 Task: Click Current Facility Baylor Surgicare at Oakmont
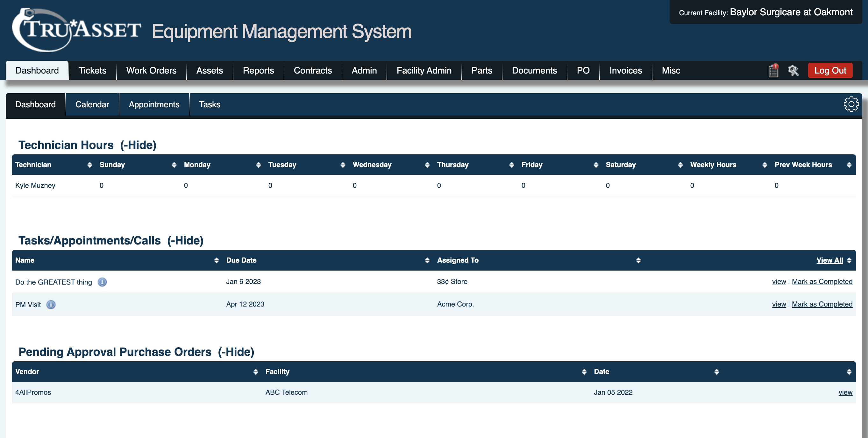[765, 12]
